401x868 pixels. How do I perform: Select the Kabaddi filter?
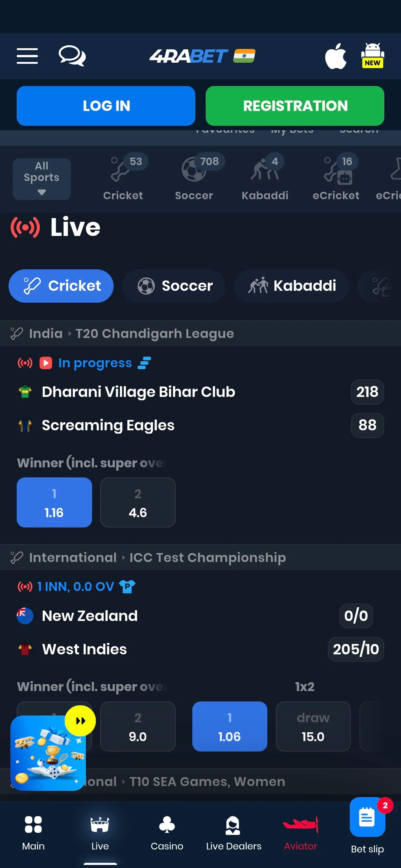click(x=291, y=286)
